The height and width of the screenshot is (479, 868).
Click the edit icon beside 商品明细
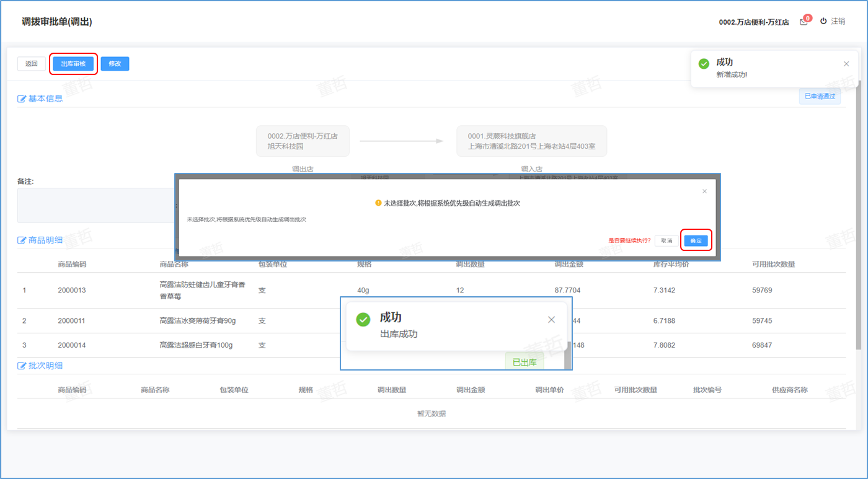click(x=22, y=240)
